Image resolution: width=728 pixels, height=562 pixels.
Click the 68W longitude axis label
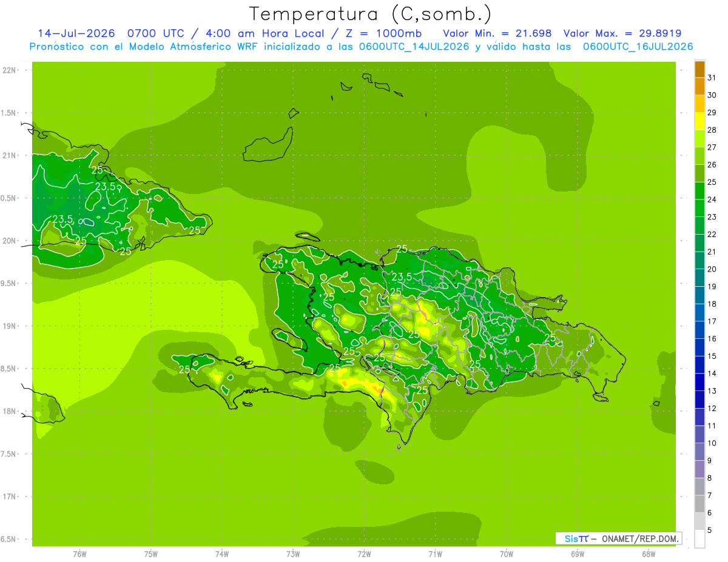tap(648, 554)
